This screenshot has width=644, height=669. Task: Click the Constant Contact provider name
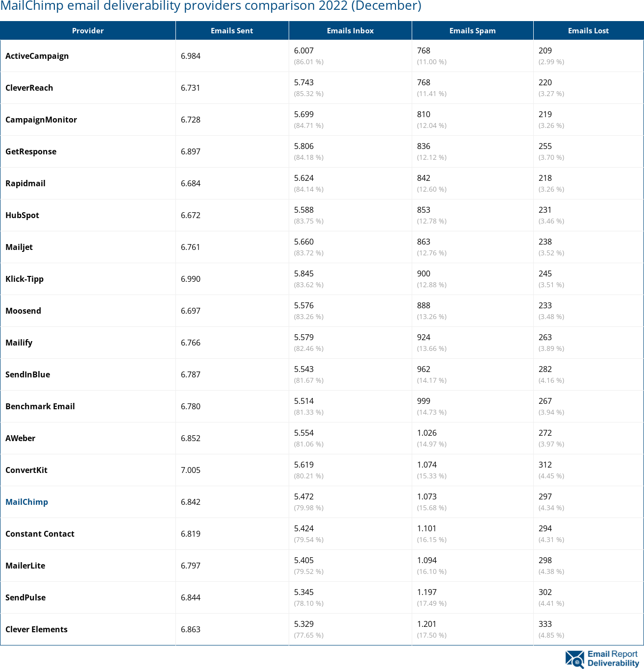click(x=40, y=534)
